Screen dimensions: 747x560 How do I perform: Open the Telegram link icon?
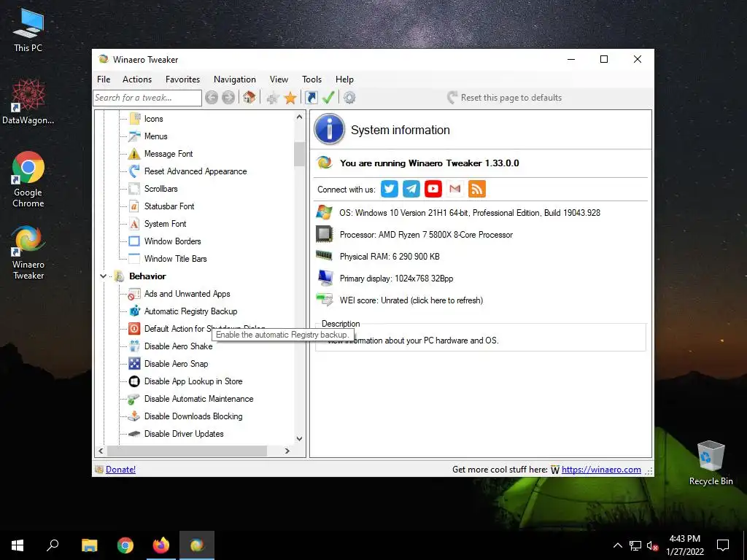point(411,189)
